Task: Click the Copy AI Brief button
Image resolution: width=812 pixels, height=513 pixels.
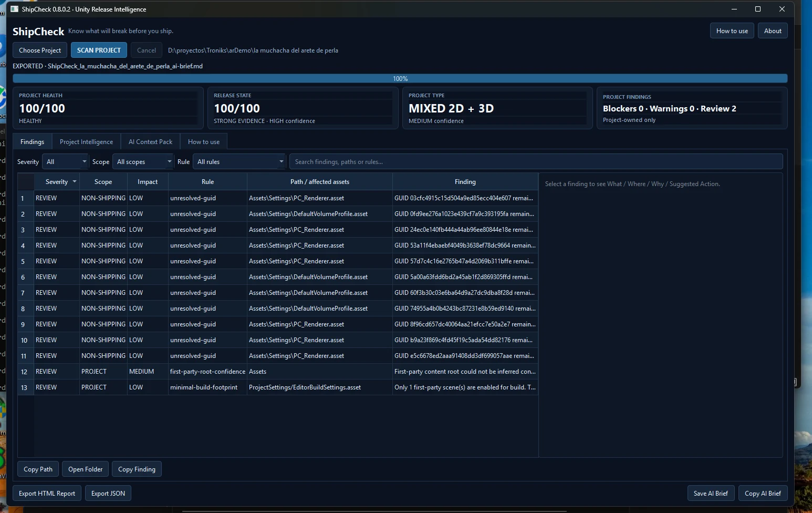Action: click(x=763, y=494)
